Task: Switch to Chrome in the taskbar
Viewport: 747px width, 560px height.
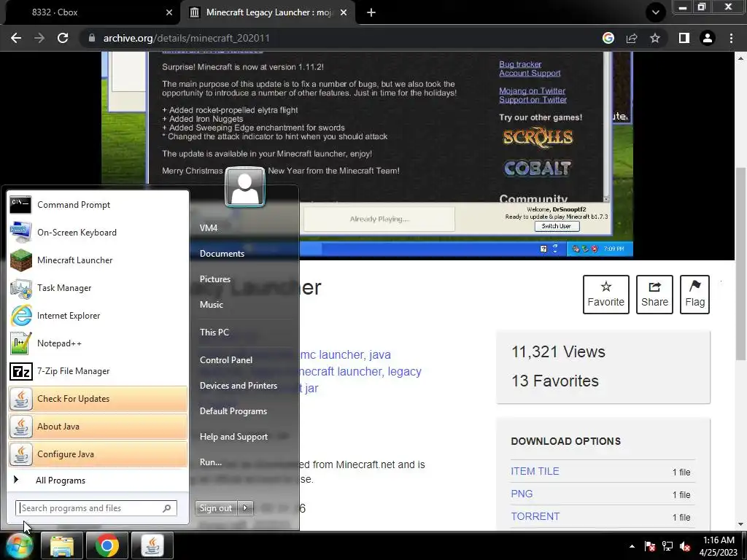Action: [x=107, y=545]
